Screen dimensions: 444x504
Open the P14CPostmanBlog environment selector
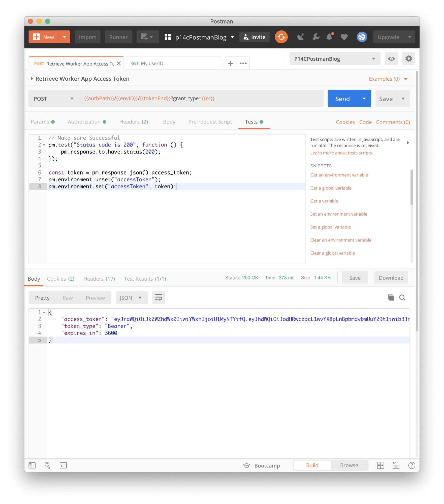click(x=335, y=59)
